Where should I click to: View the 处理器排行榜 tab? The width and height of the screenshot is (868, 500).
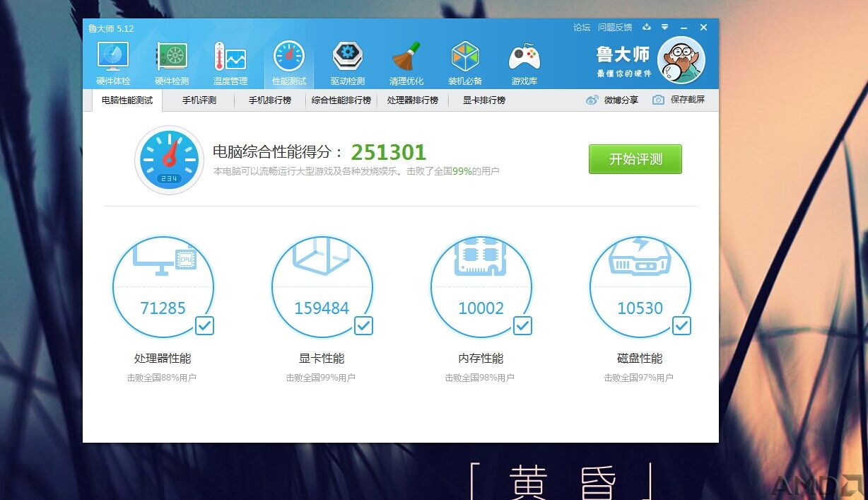413,100
